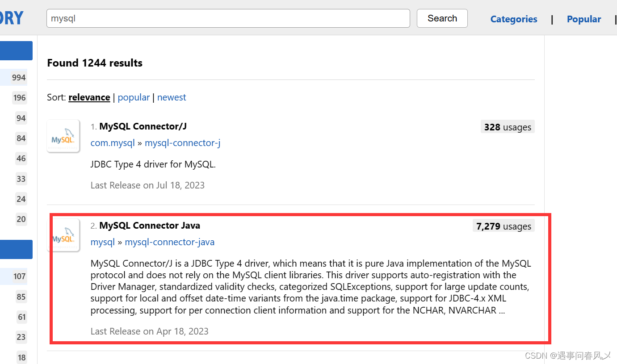Focus the search field containing mysql
Viewport: 617px width, 364px height.
tap(228, 18)
